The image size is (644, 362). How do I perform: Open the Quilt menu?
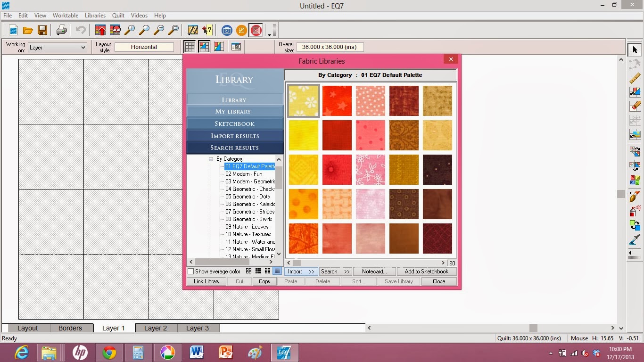(118, 16)
